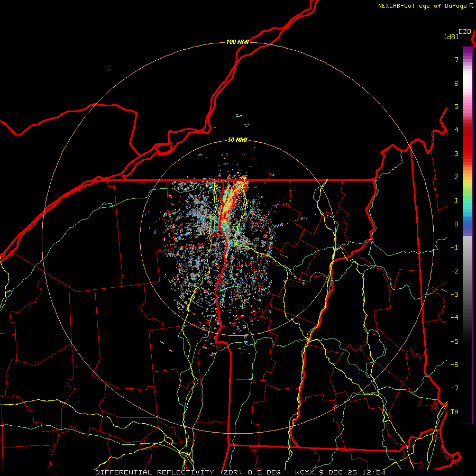Click the -4 value on color scale

454,318
